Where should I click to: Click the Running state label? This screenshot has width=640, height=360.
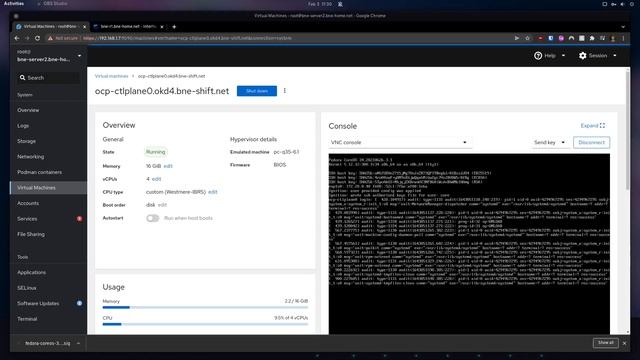point(156,152)
